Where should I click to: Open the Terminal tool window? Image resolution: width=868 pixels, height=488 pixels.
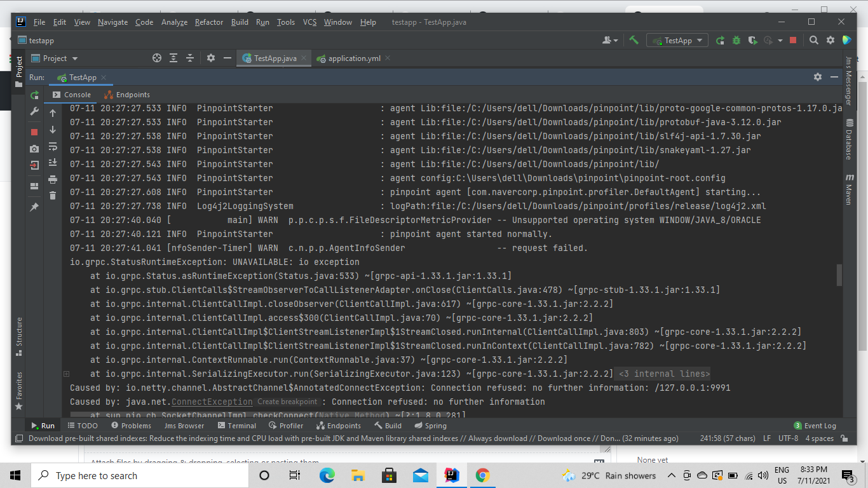[237, 426]
